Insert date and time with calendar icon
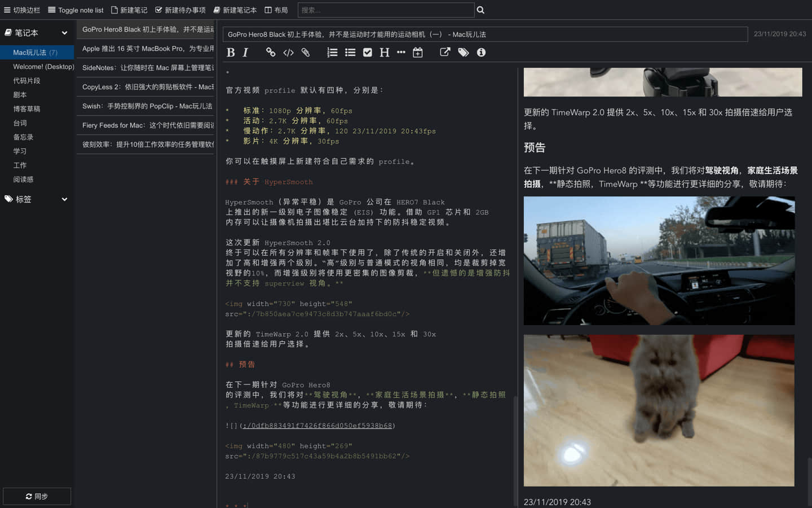The height and width of the screenshot is (508, 812). [x=418, y=52]
